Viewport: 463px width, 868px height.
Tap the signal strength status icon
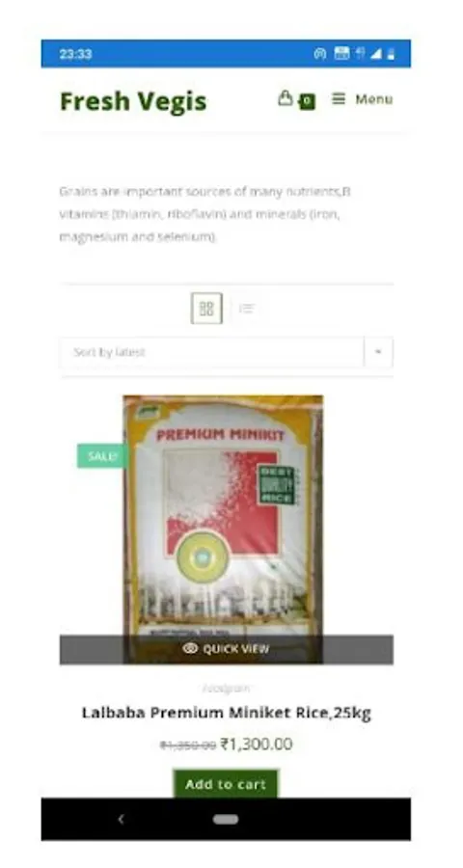[x=376, y=54]
